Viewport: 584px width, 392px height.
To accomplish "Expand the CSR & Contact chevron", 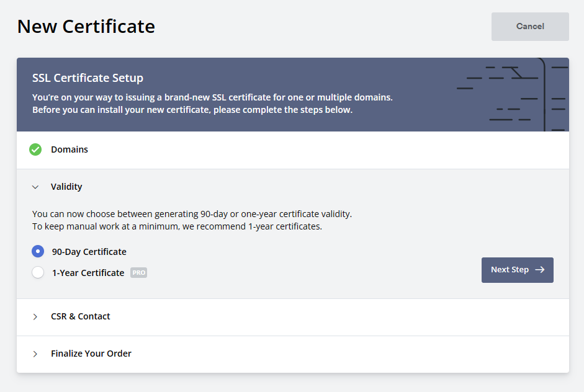I will pyautogui.click(x=35, y=317).
